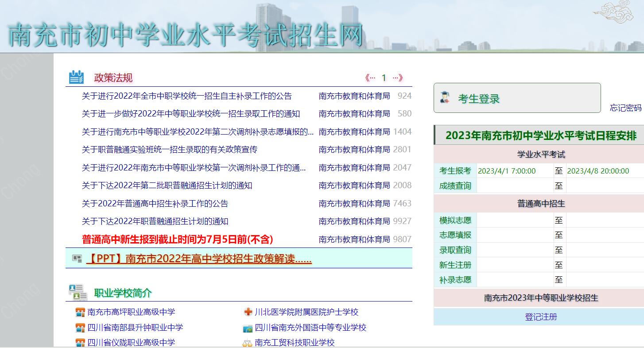644x348 pixels.
Task: Select page number 1 in pagination
Action: pyautogui.click(x=384, y=78)
